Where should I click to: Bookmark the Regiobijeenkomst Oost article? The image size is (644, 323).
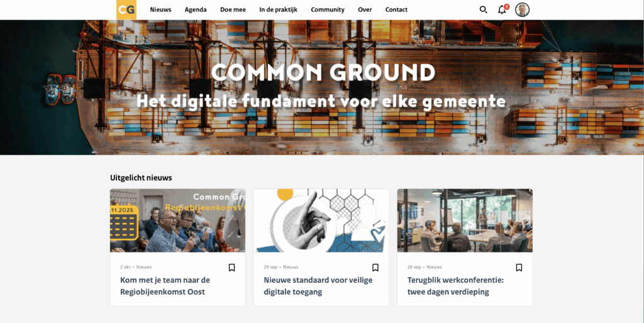tap(231, 268)
